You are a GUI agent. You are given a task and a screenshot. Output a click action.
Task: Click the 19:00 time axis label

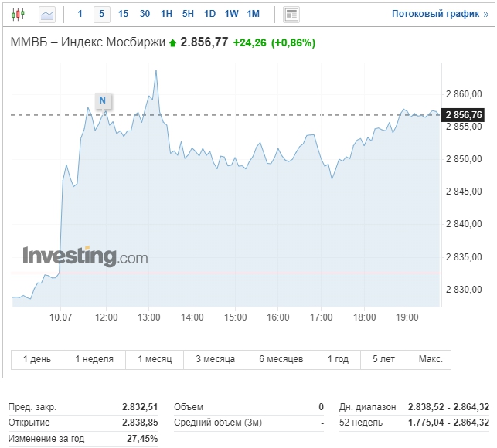click(x=407, y=317)
